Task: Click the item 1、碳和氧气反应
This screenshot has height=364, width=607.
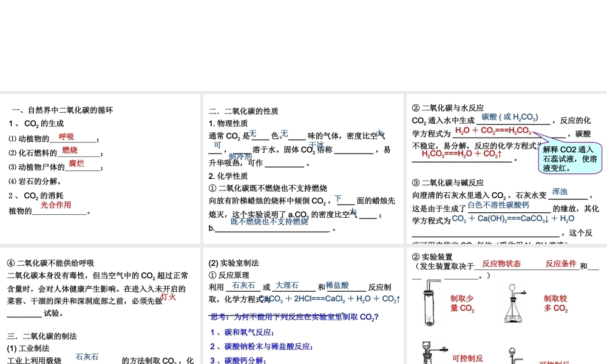Action: point(243,332)
